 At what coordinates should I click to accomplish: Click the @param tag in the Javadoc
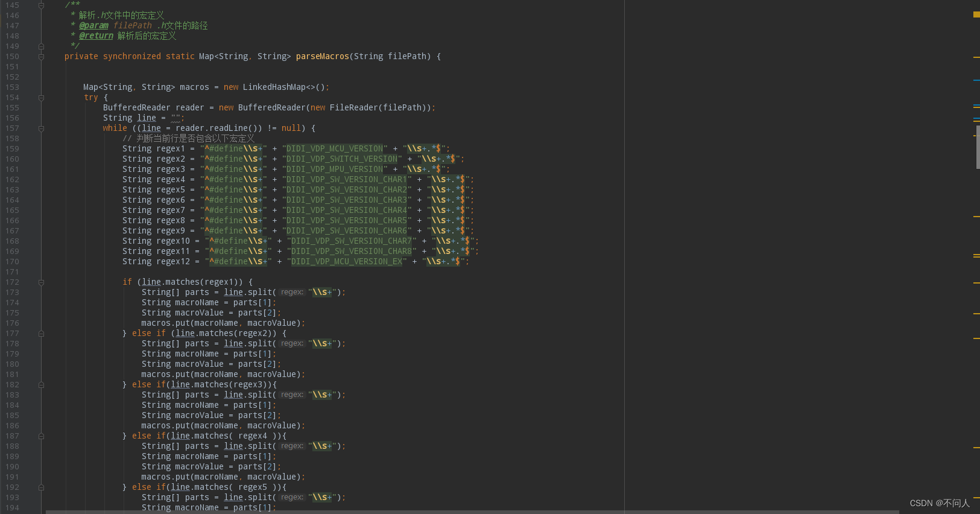pos(93,26)
